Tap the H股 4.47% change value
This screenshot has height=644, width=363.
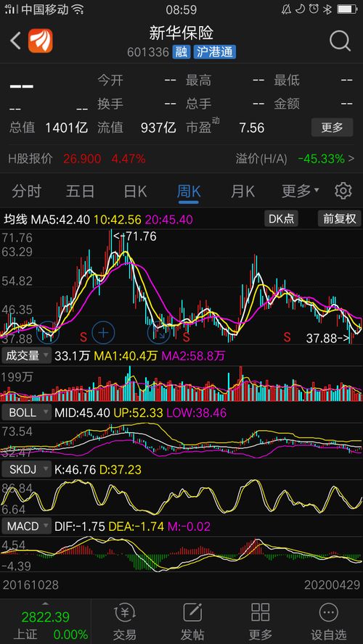click(x=129, y=159)
